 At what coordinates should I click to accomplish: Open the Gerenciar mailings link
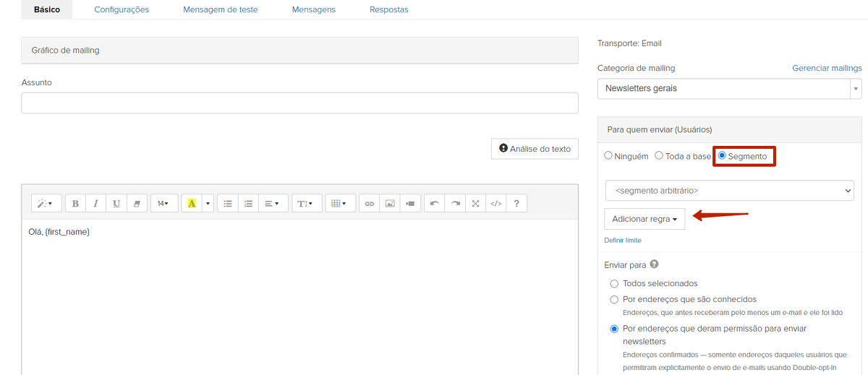tap(827, 68)
